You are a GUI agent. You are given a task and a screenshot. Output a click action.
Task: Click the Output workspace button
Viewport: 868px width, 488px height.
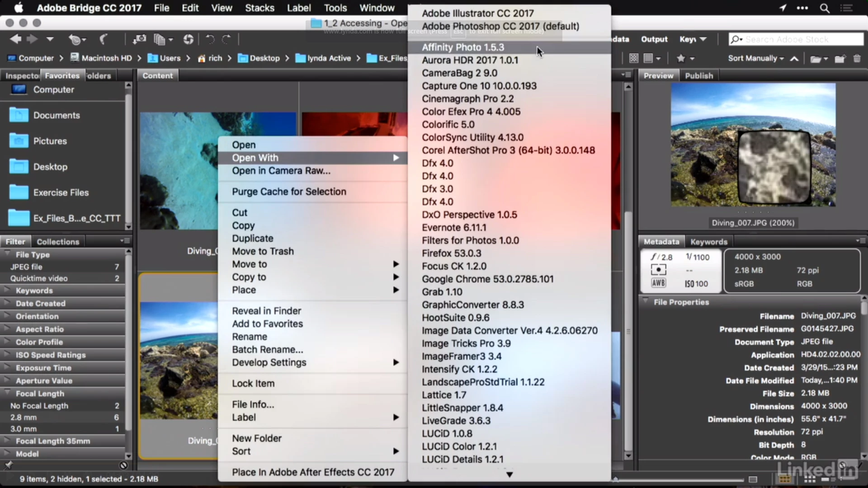click(x=654, y=39)
